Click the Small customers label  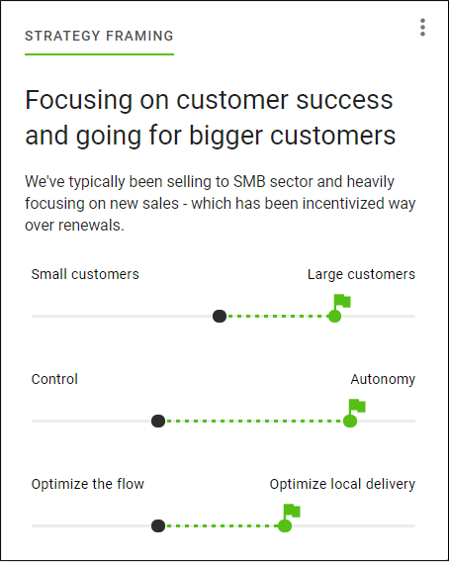coord(85,274)
